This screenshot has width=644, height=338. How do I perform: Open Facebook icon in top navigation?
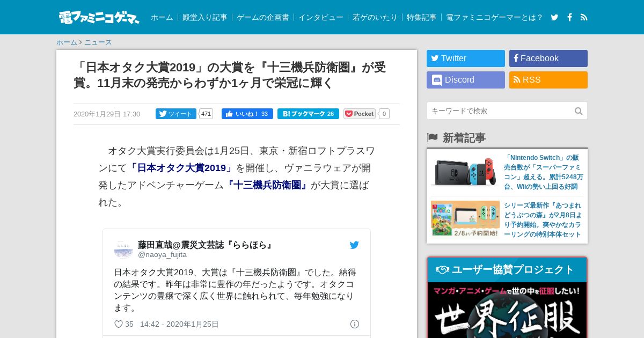tap(569, 17)
